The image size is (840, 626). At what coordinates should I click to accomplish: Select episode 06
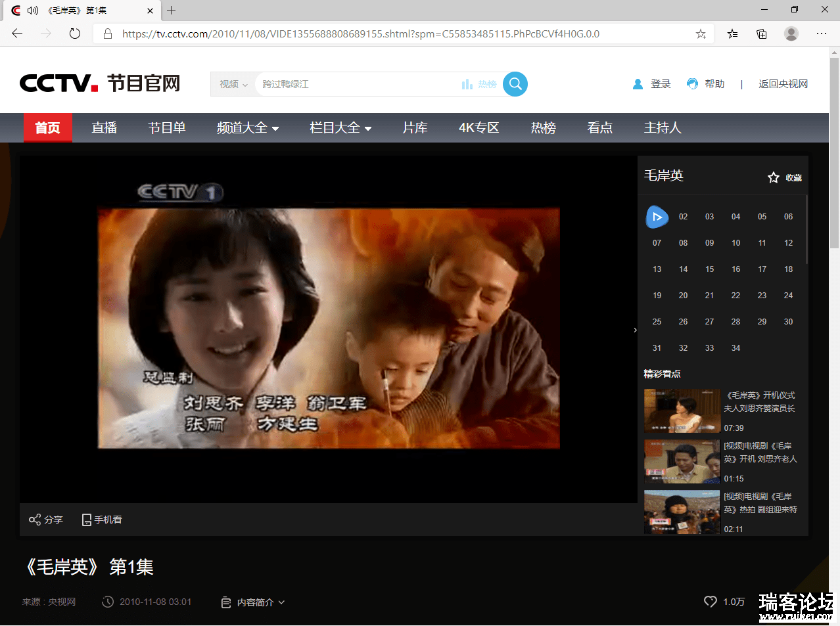[x=789, y=217]
